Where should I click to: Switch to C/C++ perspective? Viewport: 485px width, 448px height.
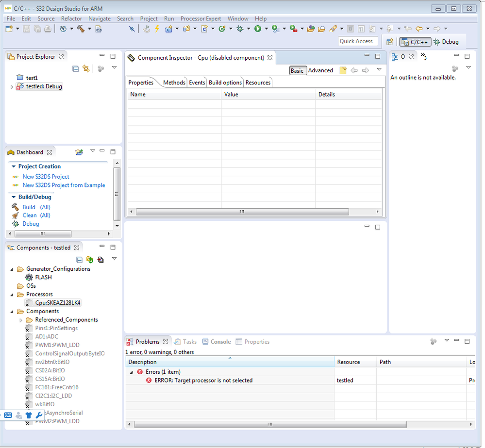pyautogui.click(x=415, y=42)
